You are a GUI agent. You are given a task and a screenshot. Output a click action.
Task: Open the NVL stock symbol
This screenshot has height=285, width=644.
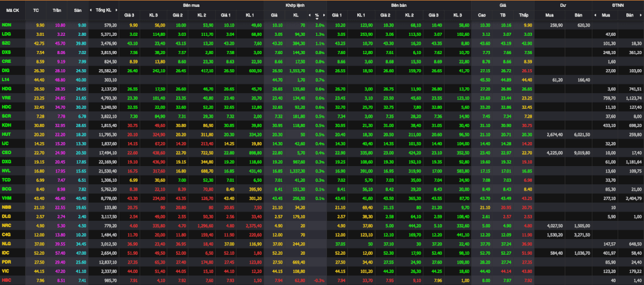pyautogui.click(x=6, y=170)
